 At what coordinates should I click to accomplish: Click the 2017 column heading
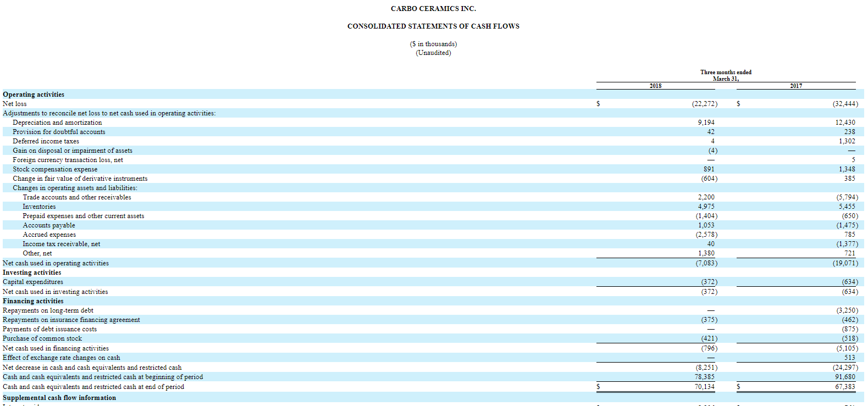796,86
